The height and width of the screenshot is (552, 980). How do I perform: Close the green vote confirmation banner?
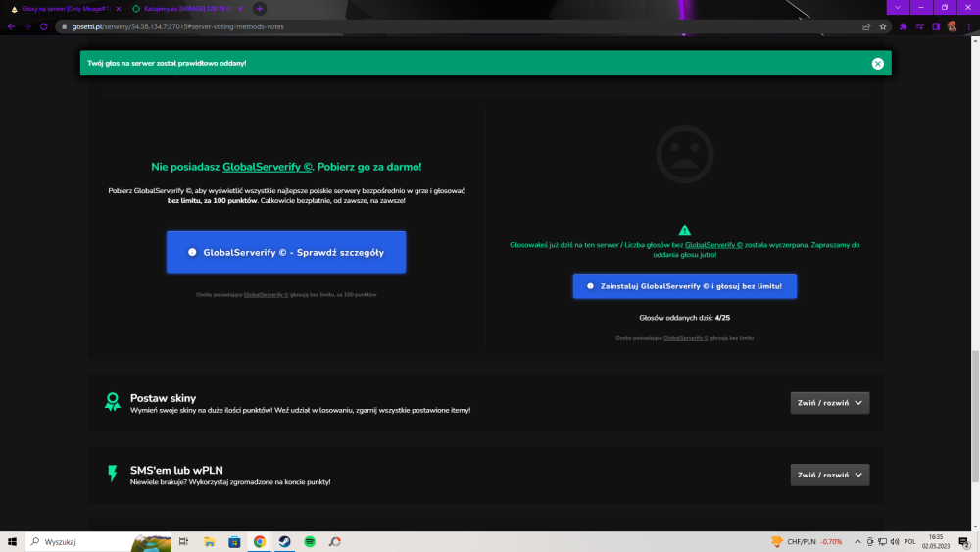coord(877,63)
